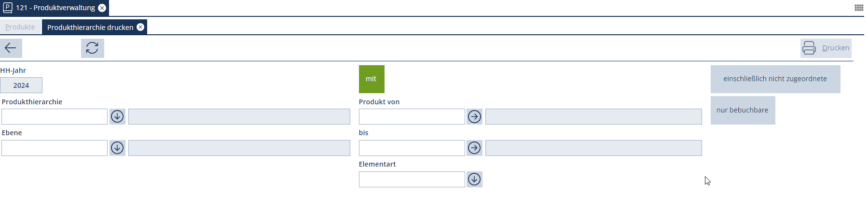868x211 pixels.
Task: Toggle the nur bebuchbare option
Action: pos(742,110)
